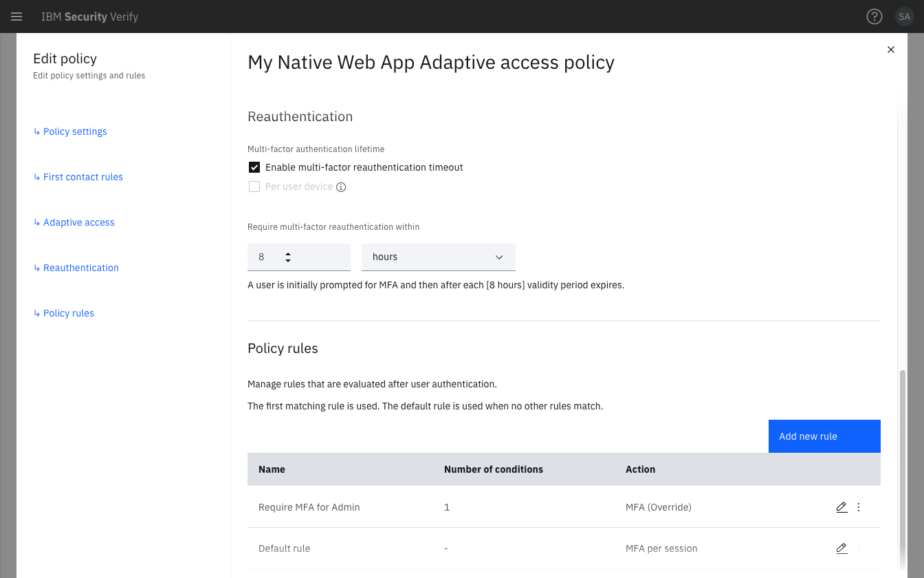The height and width of the screenshot is (578, 924).
Task: Show Per user device info tooltip
Action: [341, 187]
